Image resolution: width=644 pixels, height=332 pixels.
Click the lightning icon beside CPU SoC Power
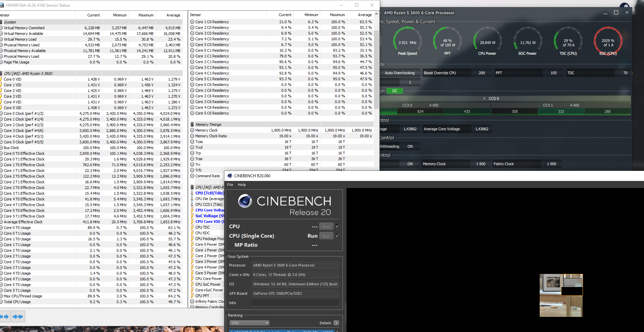pos(192,284)
